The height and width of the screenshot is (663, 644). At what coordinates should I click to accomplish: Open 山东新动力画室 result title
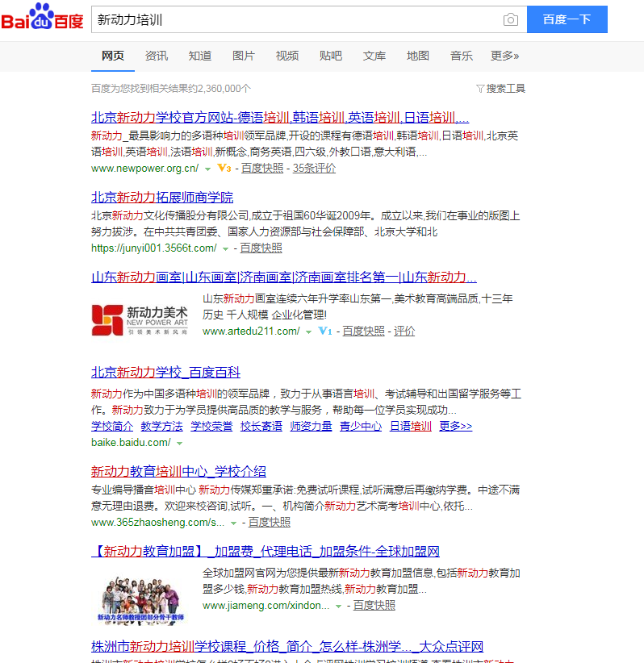coord(284,277)
